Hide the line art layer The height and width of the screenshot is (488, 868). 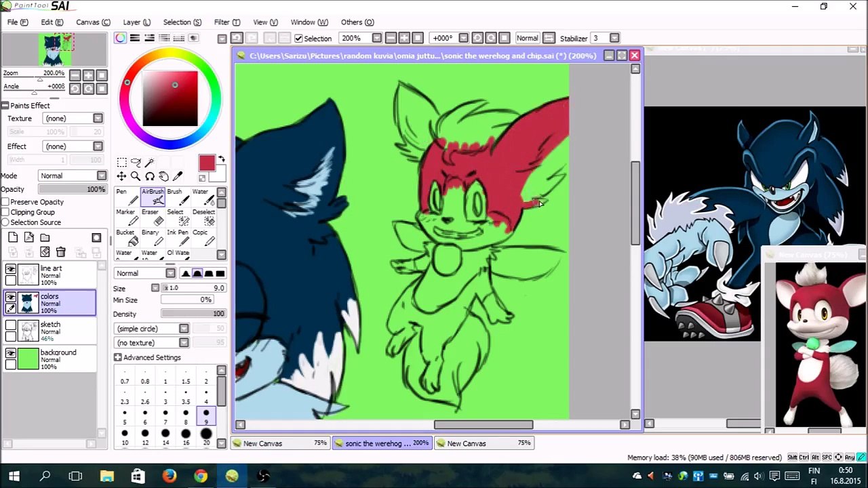pyautogui.click(x=10, y=270)
